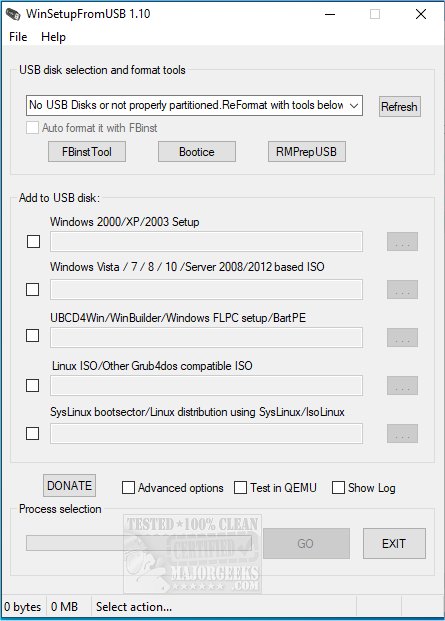Click browse button for Windows 2000/XP/2003 Setup
The width and height of the screenshot is (445, 621).
(x=402, y=242)
